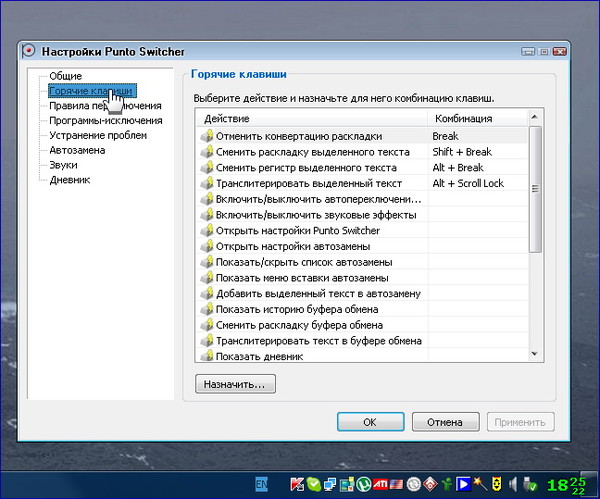
Task: Click the icon beside Открыть настройки Punto Switcher
Action: pyautogui.click(x=207, y=230)
